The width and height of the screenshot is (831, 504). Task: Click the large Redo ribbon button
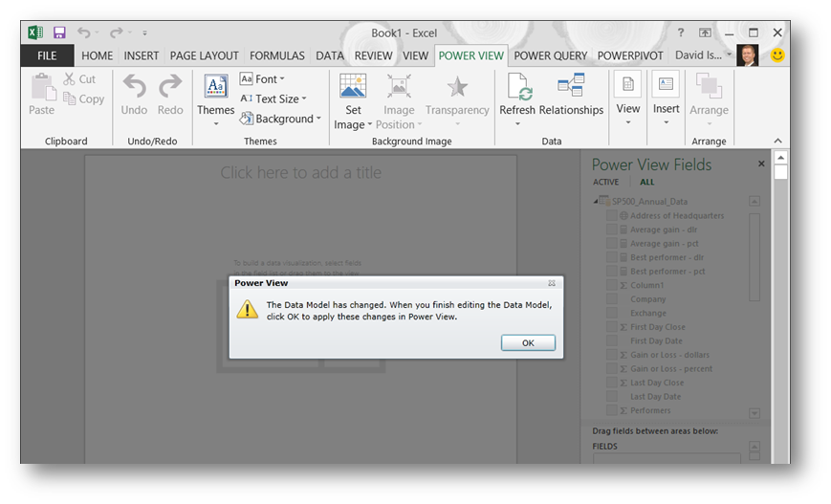pyautogui.click(x=170, y=95)
